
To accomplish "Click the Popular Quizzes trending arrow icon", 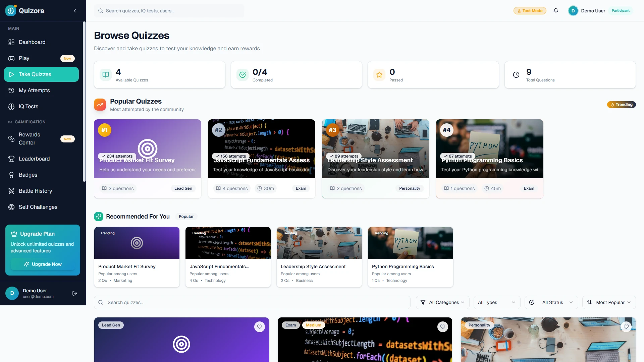I will (x=100, y=105).
